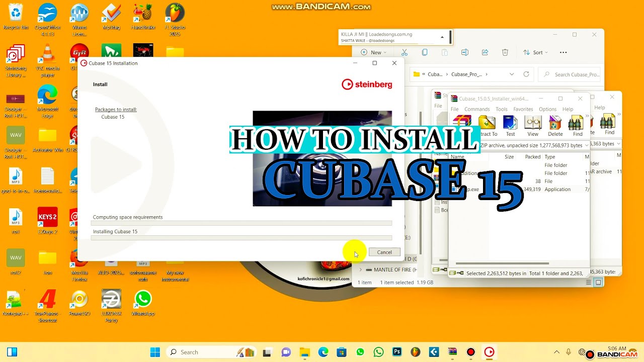The height and width of the screenshot is (362, 644).
Task: Sort WinRAR list by Size column
Action: 509,157
